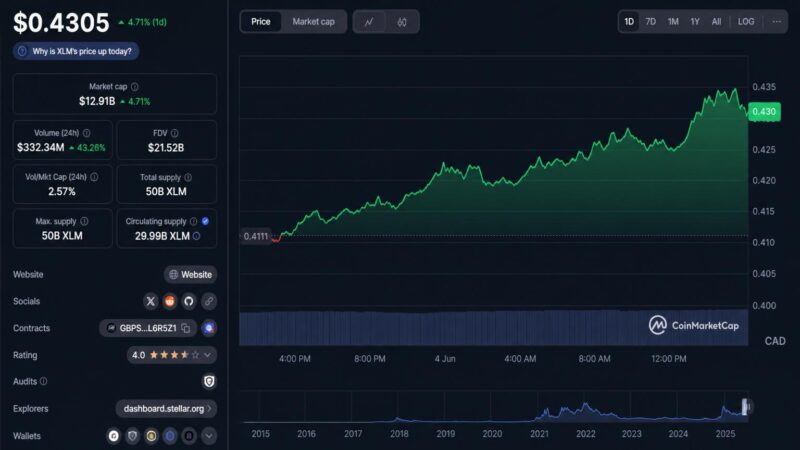This screenshot has width=800, height=450.
Task: Click the 0.430 current price tag
Action: [x=764, y=112]
